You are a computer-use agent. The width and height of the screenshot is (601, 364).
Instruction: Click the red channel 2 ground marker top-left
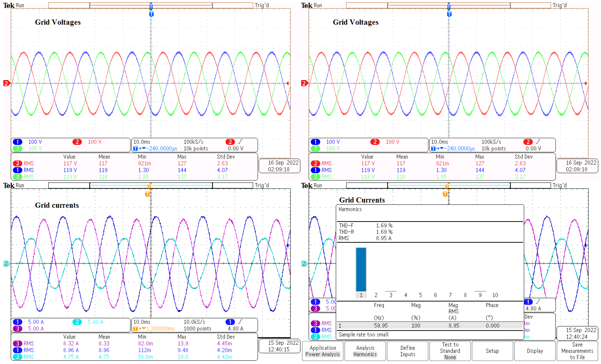[x=6, y=83]
